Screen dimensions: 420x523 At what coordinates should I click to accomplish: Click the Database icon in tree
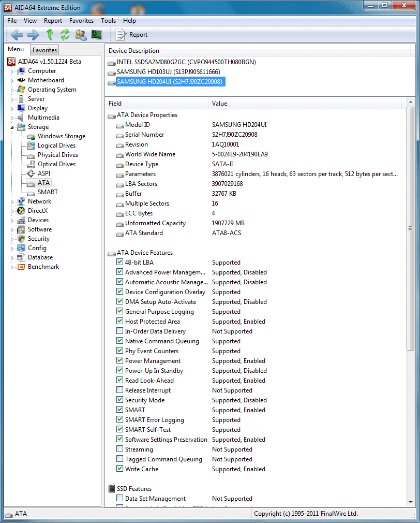[21, 257]
